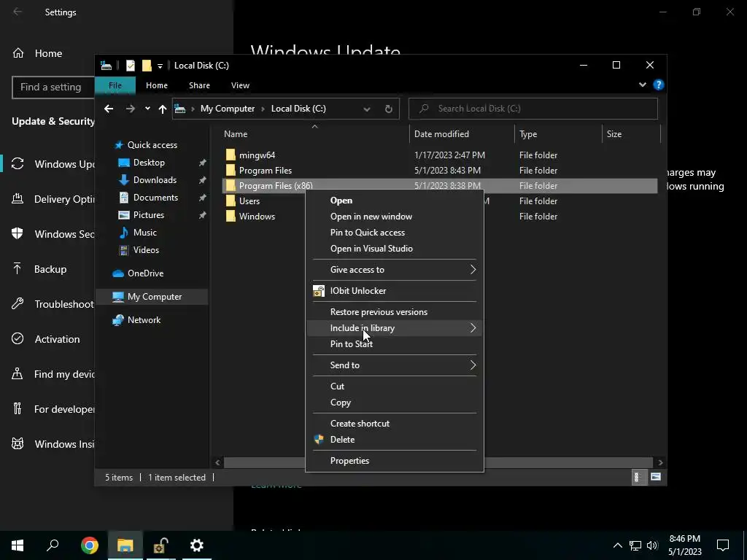
Task: Click IObit Unlocker taskbar icon
Action: click(x=160, y=545)
